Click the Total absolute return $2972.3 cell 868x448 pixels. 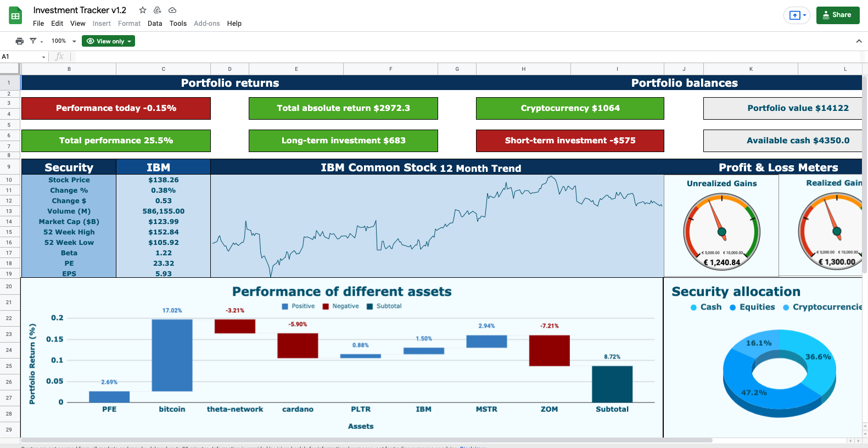coord(343,108)
